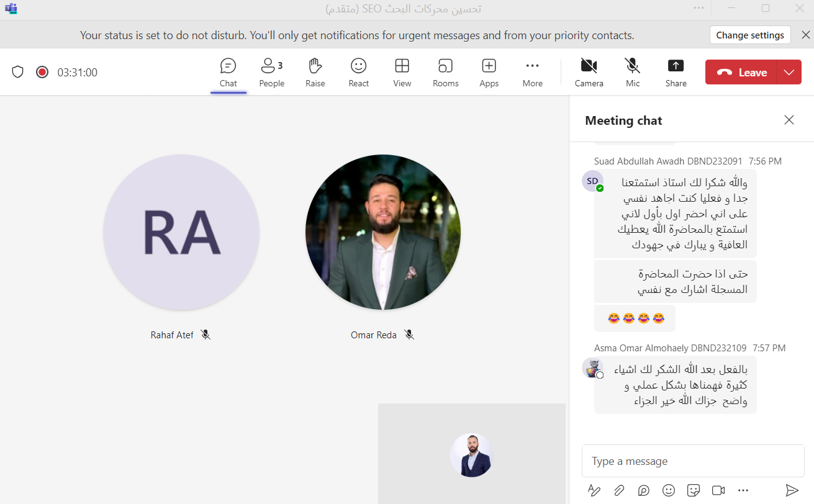Click the Type a message field
814x504 pixels.
693,461
